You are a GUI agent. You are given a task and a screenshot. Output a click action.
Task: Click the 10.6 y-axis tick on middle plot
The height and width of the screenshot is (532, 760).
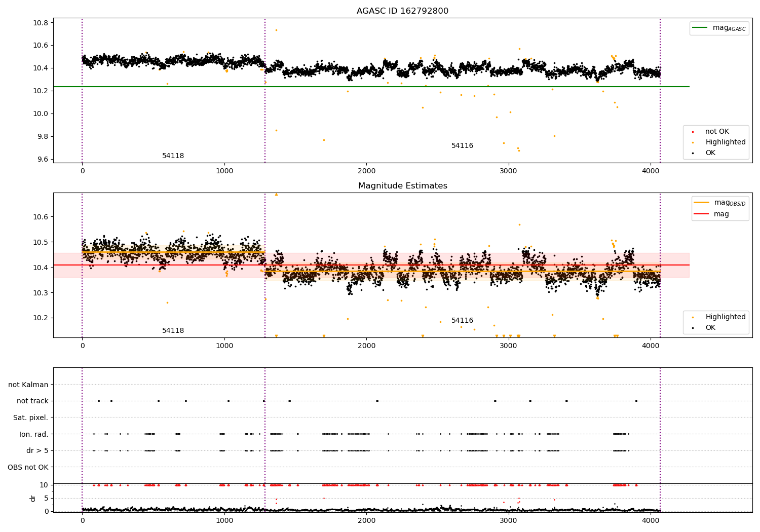point(41,217)
